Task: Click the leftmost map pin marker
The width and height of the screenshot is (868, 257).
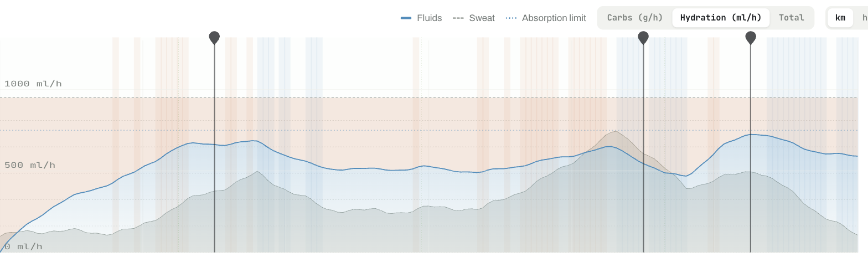Action: (x=214, y=38)
